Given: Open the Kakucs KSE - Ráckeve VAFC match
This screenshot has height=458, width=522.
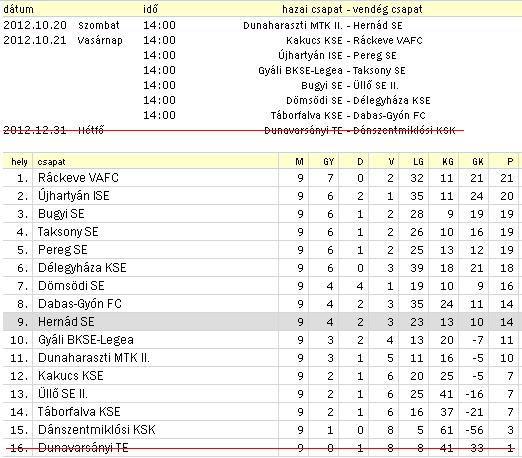Looking at the screenshot, I should click(x=354, y=41).
